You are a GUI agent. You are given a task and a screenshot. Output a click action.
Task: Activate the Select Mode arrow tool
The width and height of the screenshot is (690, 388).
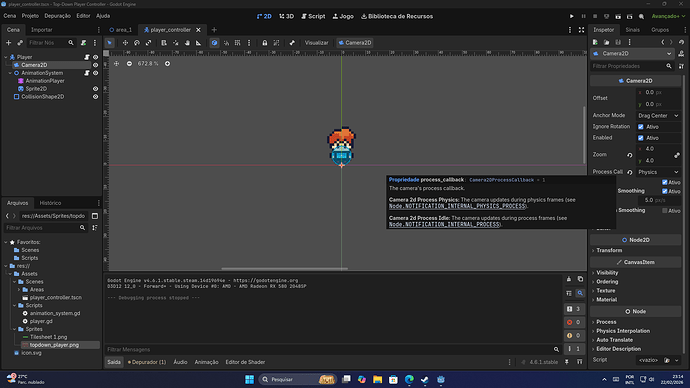pos(109,43)
